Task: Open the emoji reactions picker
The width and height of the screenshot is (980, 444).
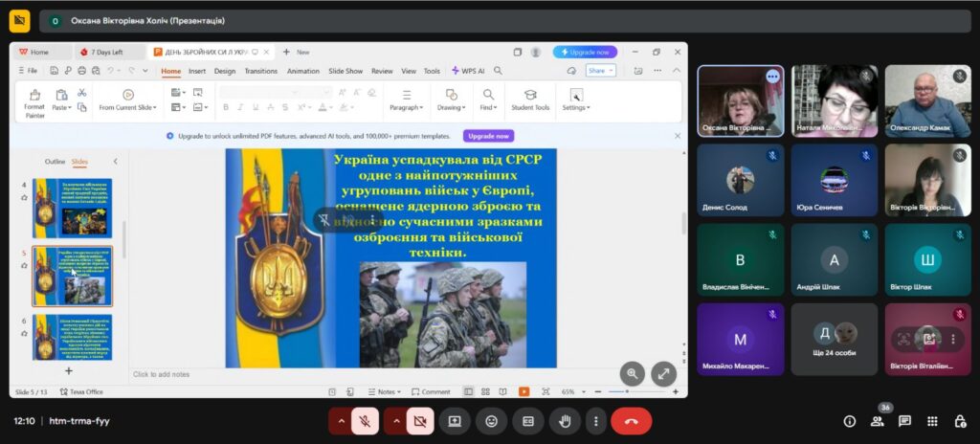Action: click(x=491, y=421)
